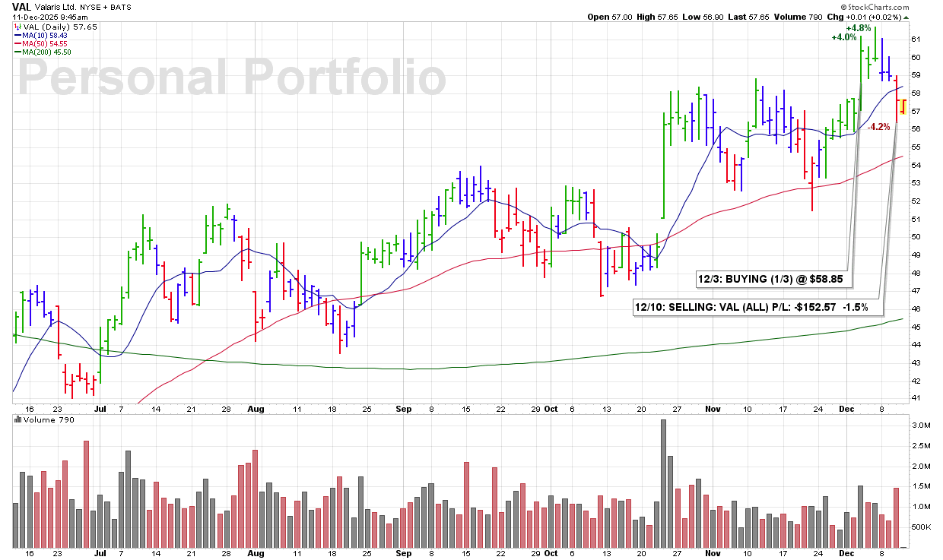Click the Sep month label on the date axis
943x560 pixels.
pyautogui.click(x=403, y=407)
